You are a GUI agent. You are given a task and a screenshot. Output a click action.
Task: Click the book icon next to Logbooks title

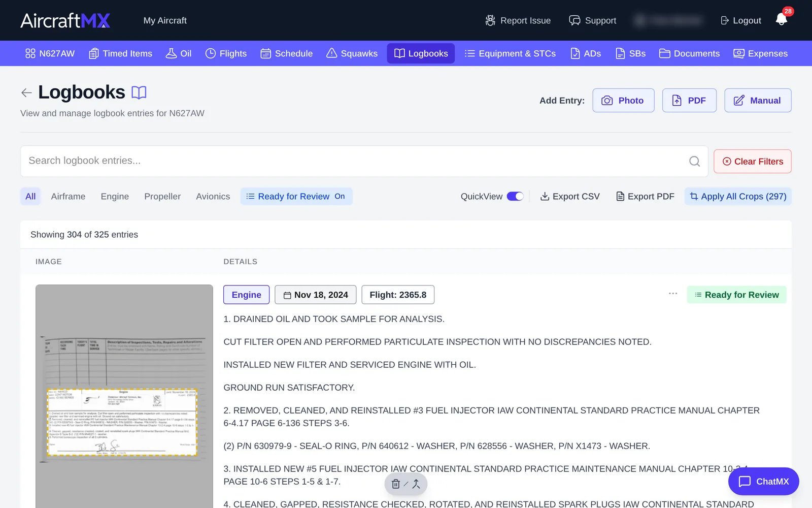139,92
